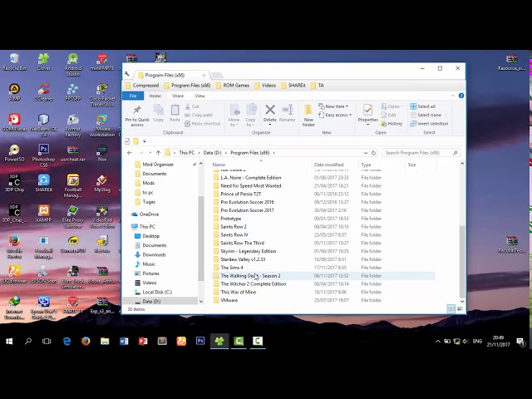Image resolution: width=532 pixels, height=399 pixels.
Task: Click Select none in ribbon
Action: pyautogui.click(x=426, y=115)
